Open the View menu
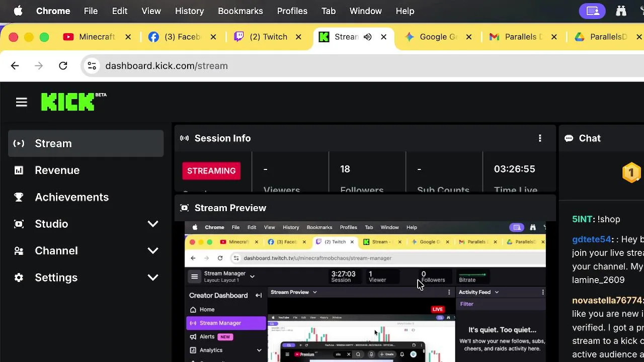Viewport: 644px width, 362px height. point(151,11)
